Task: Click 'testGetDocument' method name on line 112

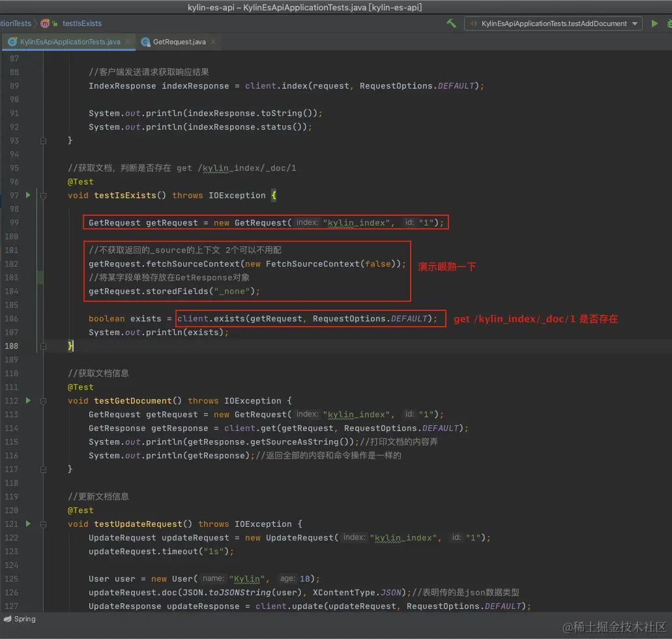Action: [x=133, y=400]
